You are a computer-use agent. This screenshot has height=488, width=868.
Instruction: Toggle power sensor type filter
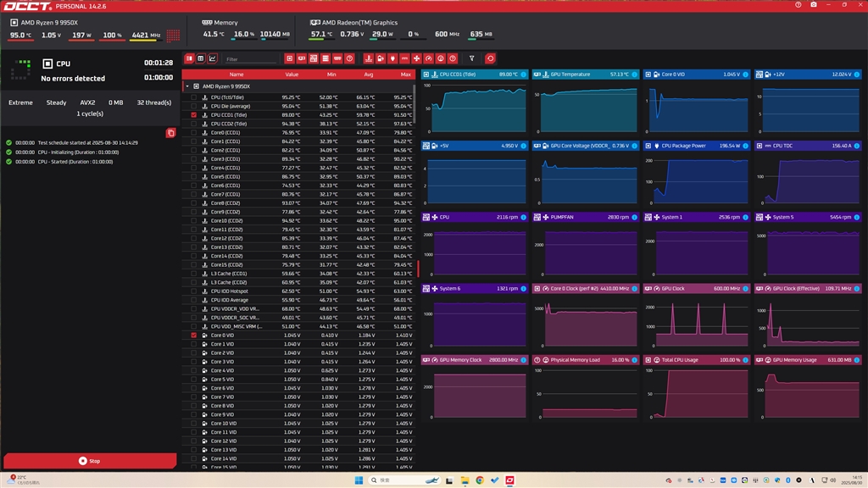[x=392, y=58]
